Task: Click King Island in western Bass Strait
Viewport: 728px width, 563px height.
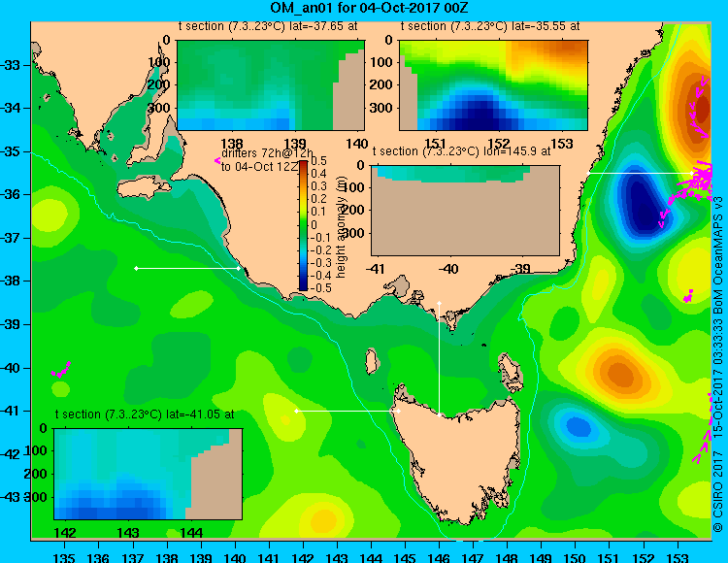Action: 371,361
